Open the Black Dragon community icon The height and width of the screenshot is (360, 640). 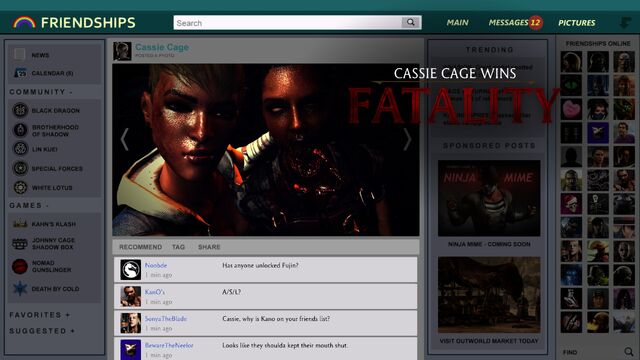click(20, 110)
